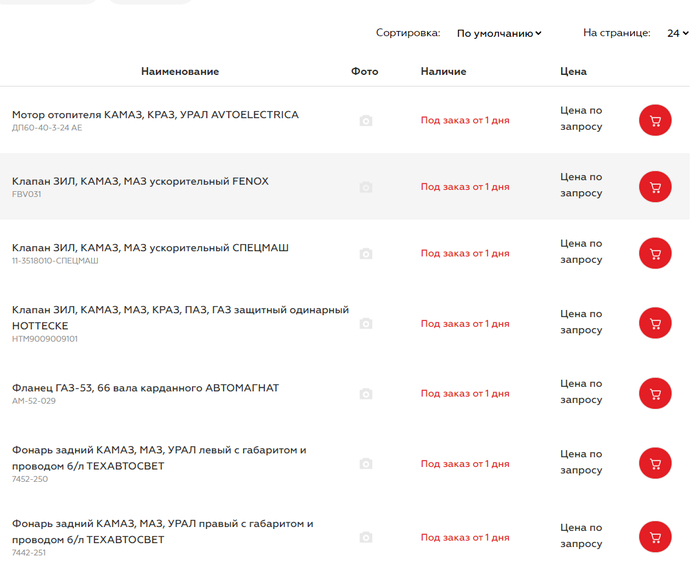Open Фланец ГАЗ-53, 66 вала карданного
Screen dimensions: 700x569
(145, 387)
